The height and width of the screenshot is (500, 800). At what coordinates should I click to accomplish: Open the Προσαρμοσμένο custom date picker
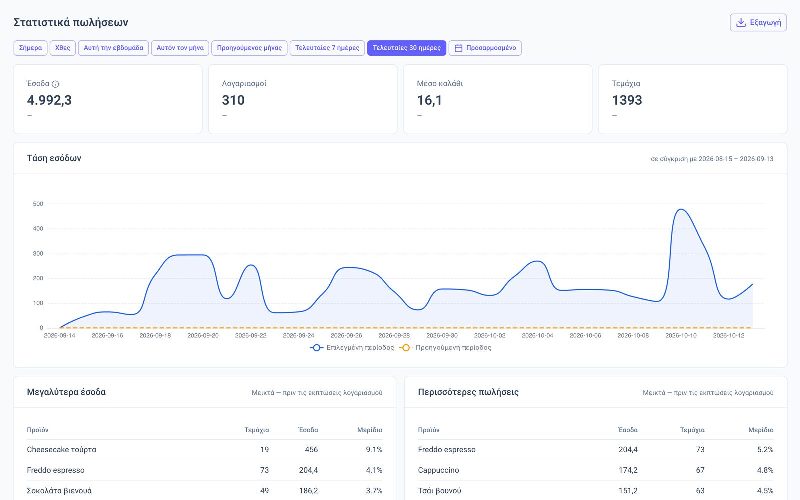tap(485, 48)
